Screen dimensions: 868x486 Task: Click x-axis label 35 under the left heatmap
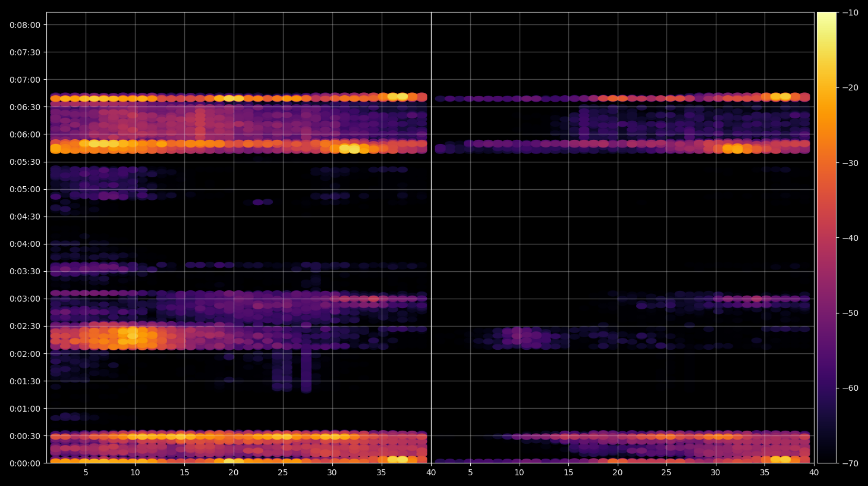(382, 473)
